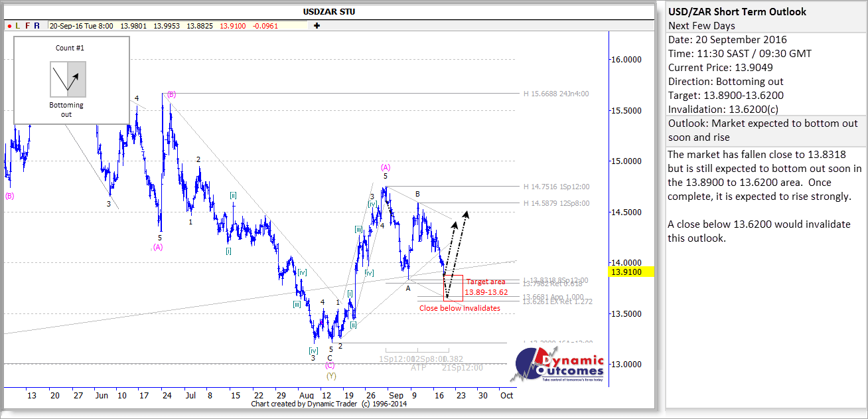Toggle the R button in chart toolbar
Viewport: 868px width, 419px height.
37,26
